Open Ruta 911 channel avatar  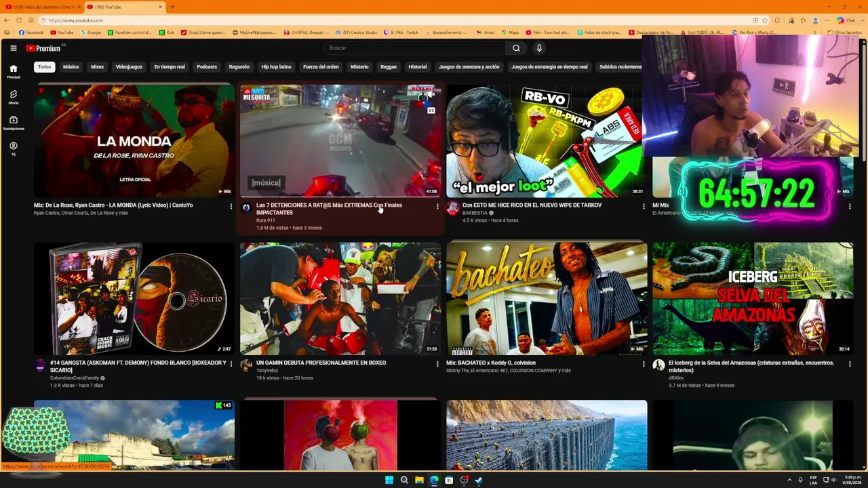pos(246,208)
